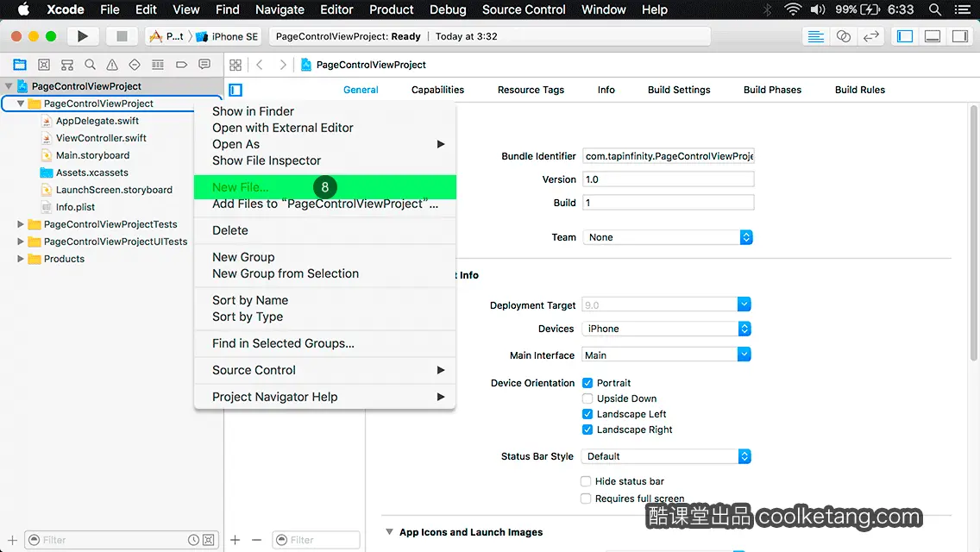Open the Test navigator diamond icon

coord(135,65)
